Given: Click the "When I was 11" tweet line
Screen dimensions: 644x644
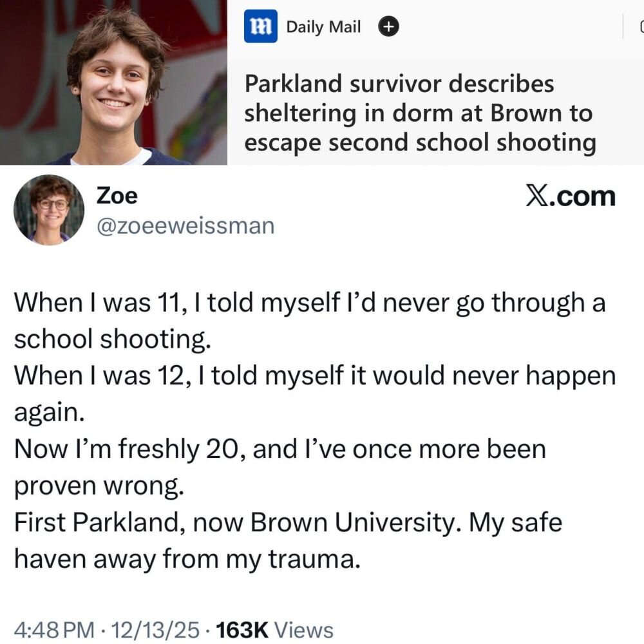Looking at the screenshot, I should 309,303.
